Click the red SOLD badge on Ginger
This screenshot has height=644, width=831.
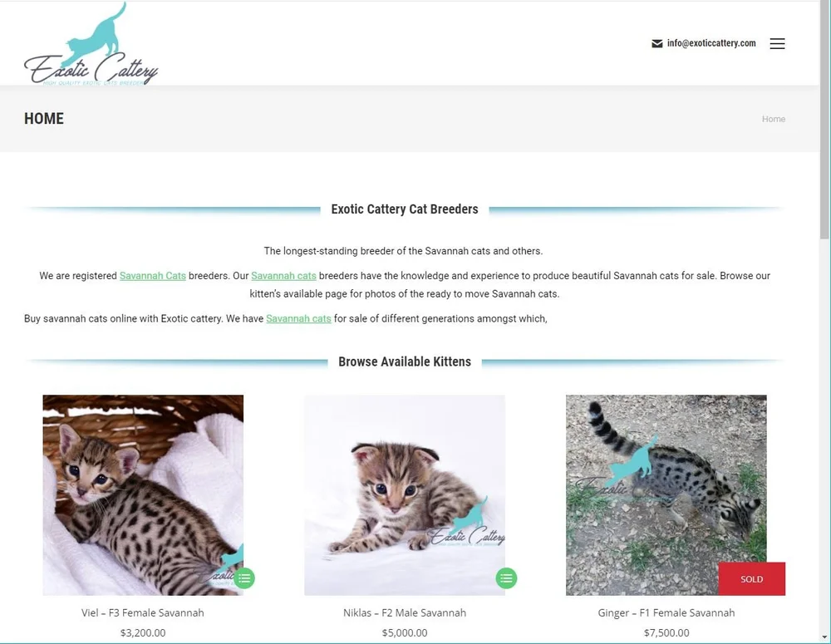pyautogui.click(x=751, y=579)
